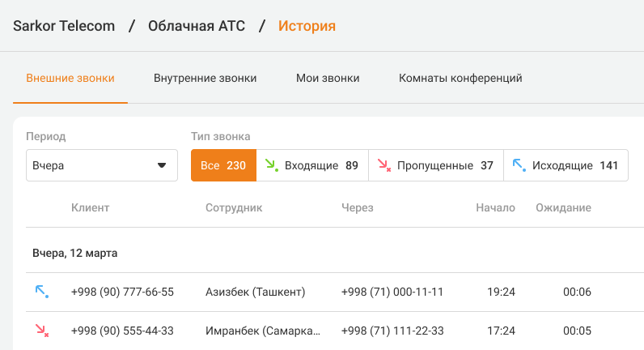Click outgoing call icon in first row
This screenshot has height=350, width=644.
click(41, 292)
